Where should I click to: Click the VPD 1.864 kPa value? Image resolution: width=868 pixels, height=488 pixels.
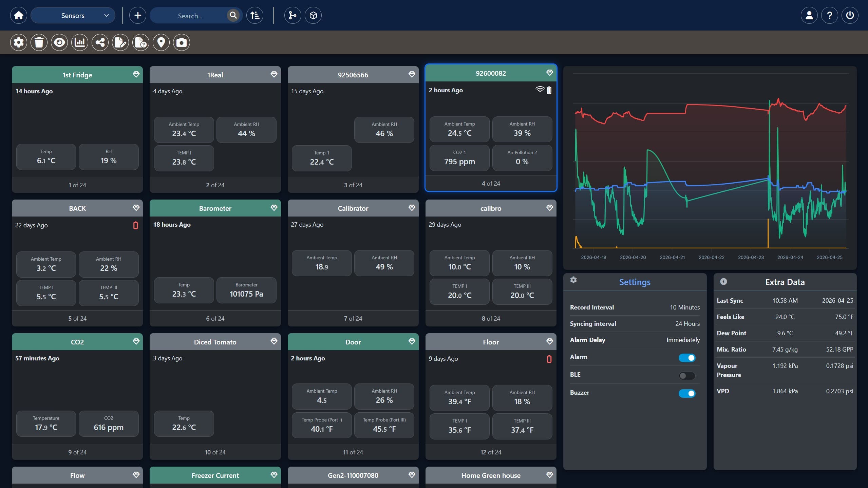tap(785, 391)
